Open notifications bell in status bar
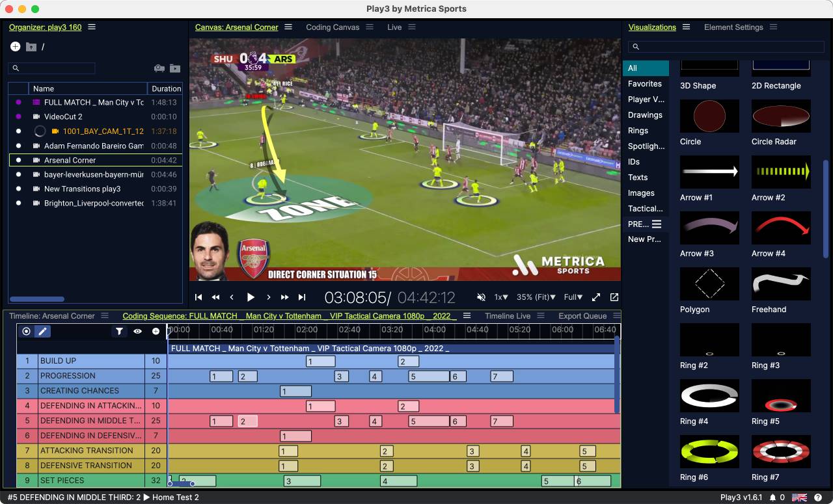The image size is (833, 504). click(772, 497)
